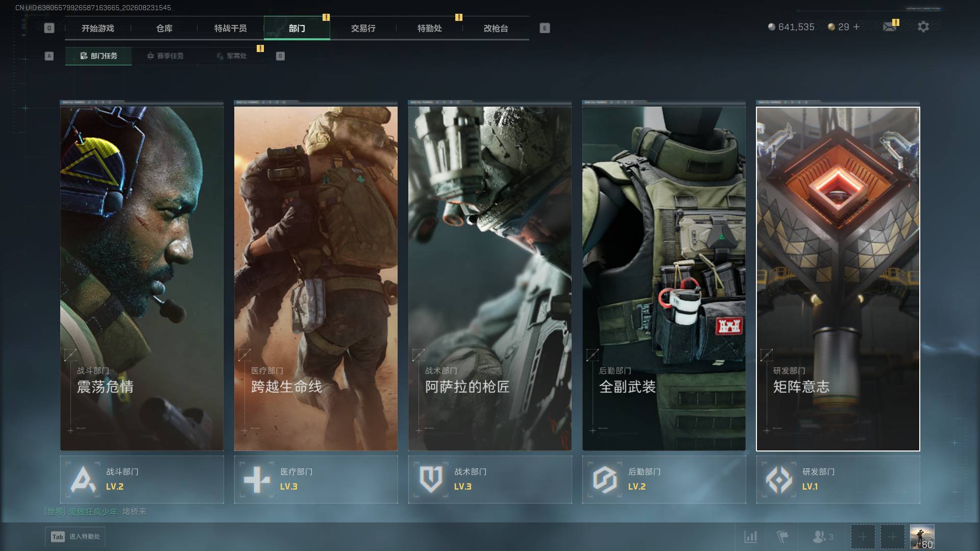Viewport: 980px width, 551px height.
Task: Open the 医疗部门 LV.3 panel
Action: pos(316,479)
